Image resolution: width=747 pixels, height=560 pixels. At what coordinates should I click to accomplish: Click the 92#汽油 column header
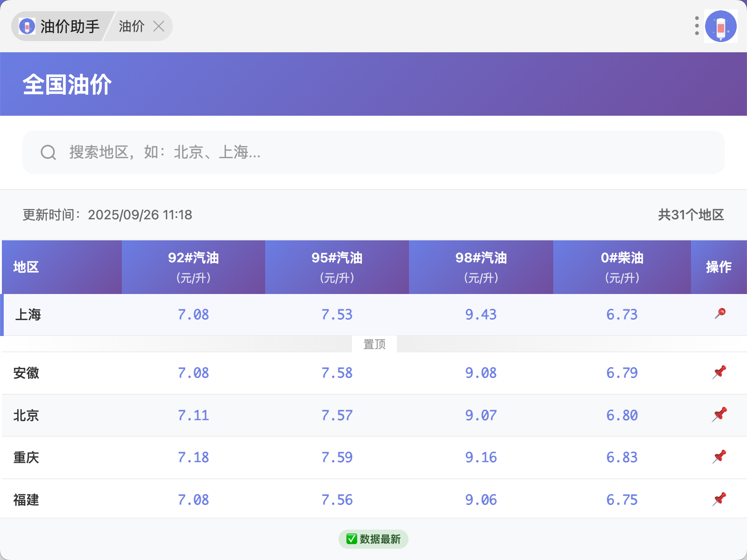coord(193,267)
